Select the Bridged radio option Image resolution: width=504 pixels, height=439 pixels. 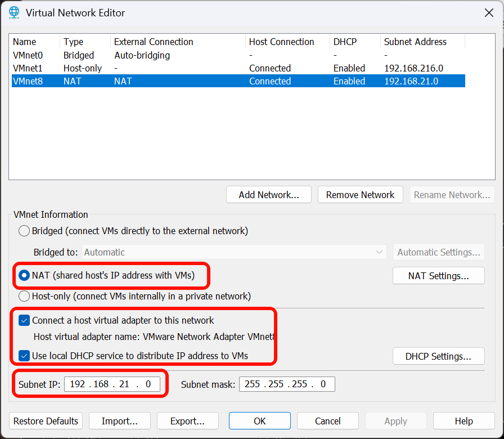24,231
